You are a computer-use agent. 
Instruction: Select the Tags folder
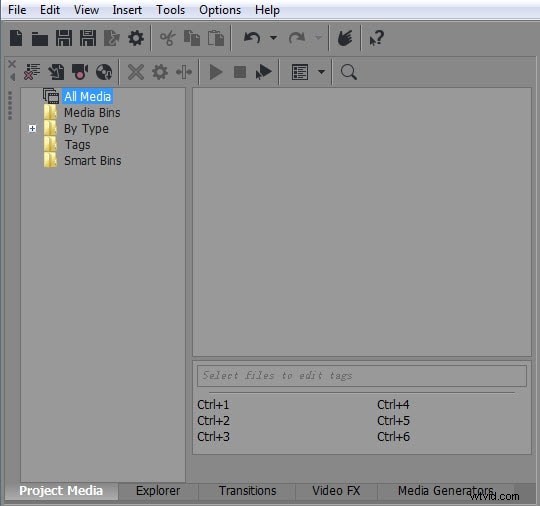pyautogui.click(x=77, y=145)
